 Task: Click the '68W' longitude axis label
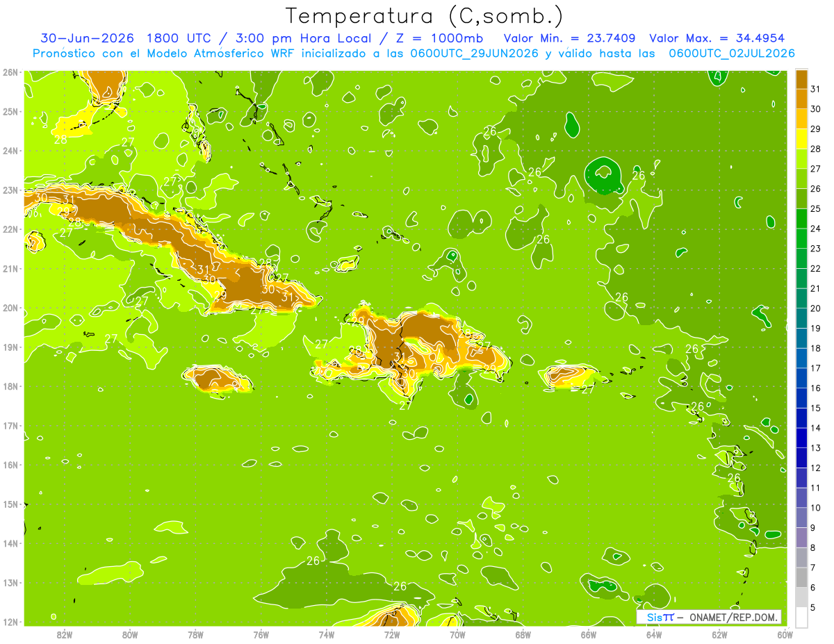point(523,635)
